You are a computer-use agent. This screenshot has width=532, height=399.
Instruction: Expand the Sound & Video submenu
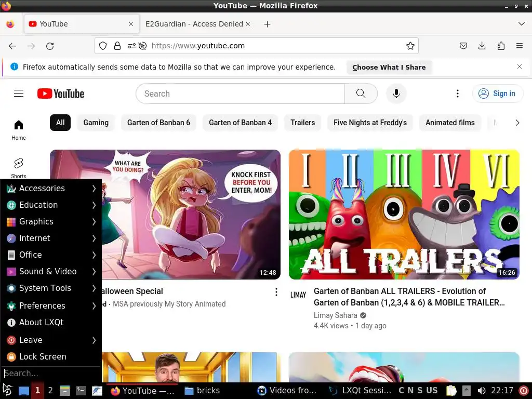51,271
